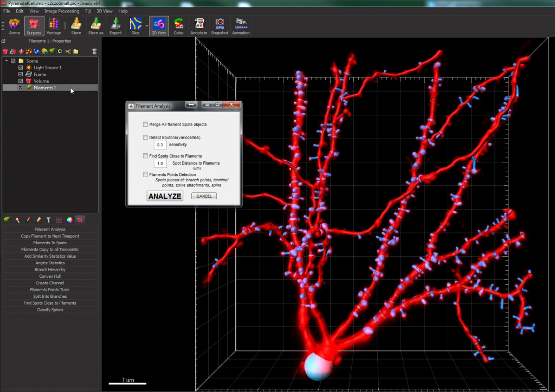
Task: Add new Spots object icon
Action: [x=29, y=51]
